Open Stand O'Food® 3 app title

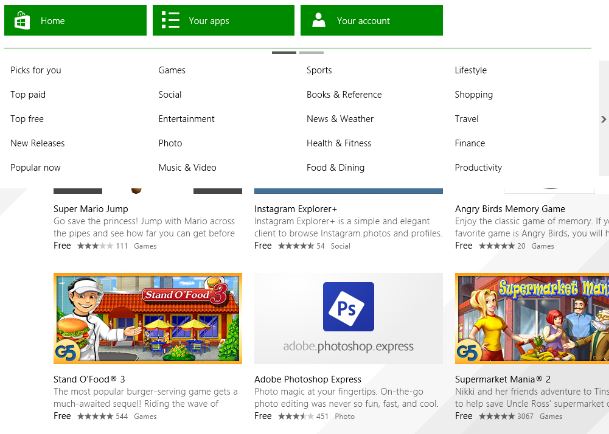click(89, 379)
